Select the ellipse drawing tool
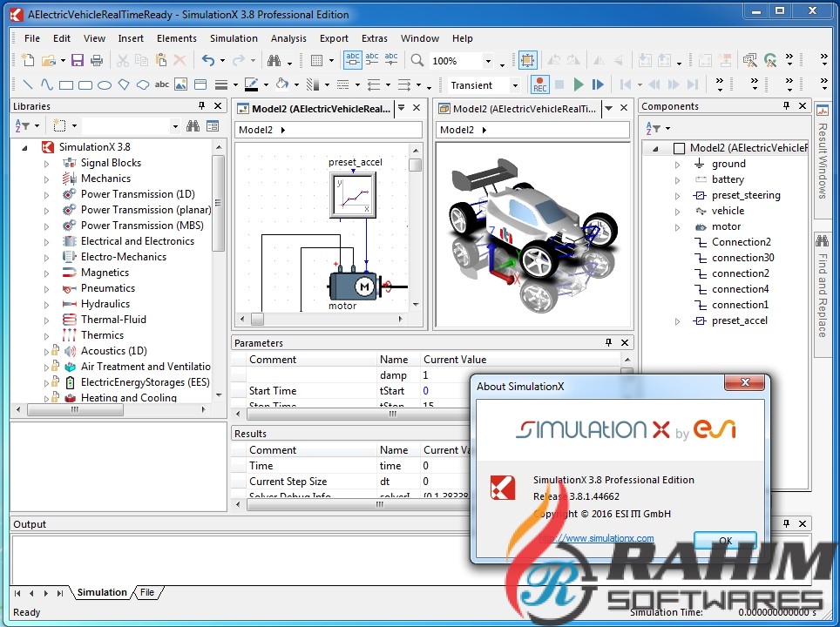The height and width of the screenshot is (627, 840). click(105, 85)
